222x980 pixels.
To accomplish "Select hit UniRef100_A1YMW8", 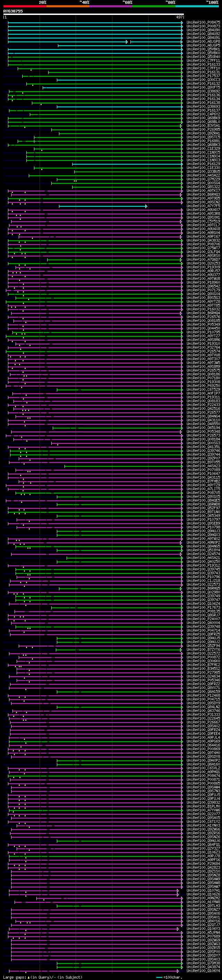I will [x=203, y=902].
